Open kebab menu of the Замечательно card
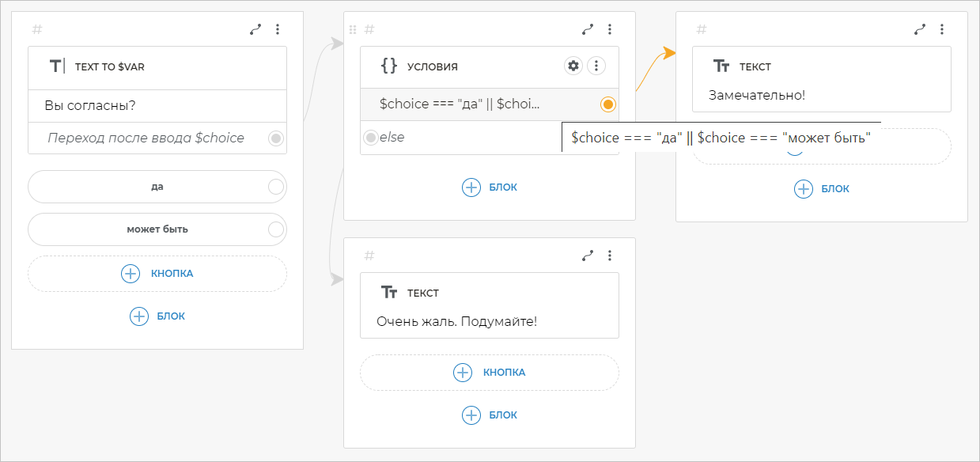 [942, 29]
